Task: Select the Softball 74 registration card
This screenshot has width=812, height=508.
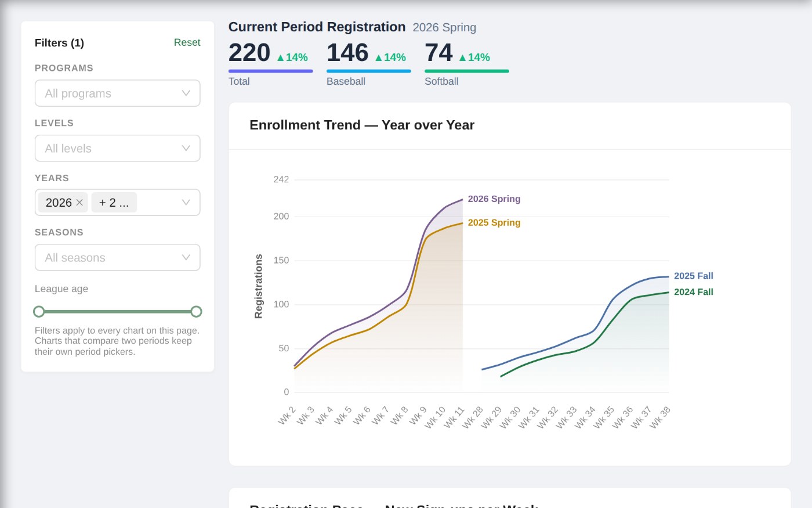Action: coord(466,63)
